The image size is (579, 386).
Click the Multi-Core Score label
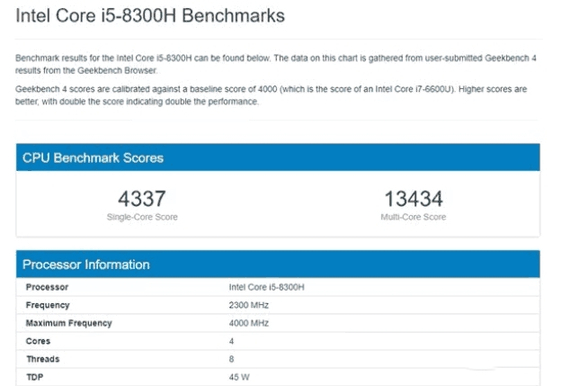pyautogui.click(x=413, y=217)
